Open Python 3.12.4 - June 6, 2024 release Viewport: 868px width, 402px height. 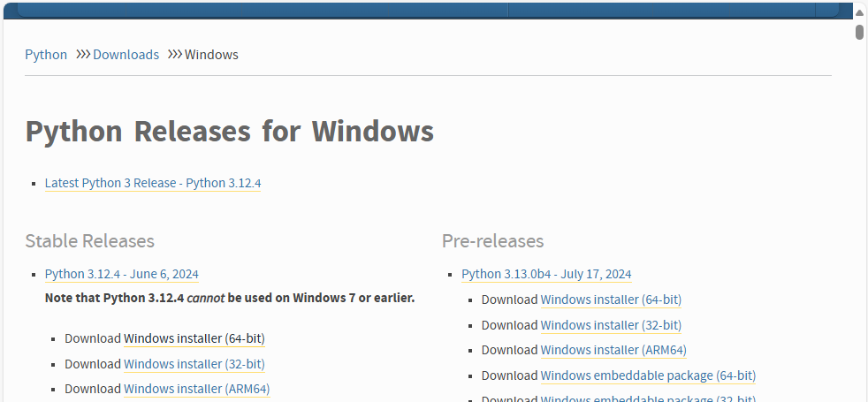[122, 274]
